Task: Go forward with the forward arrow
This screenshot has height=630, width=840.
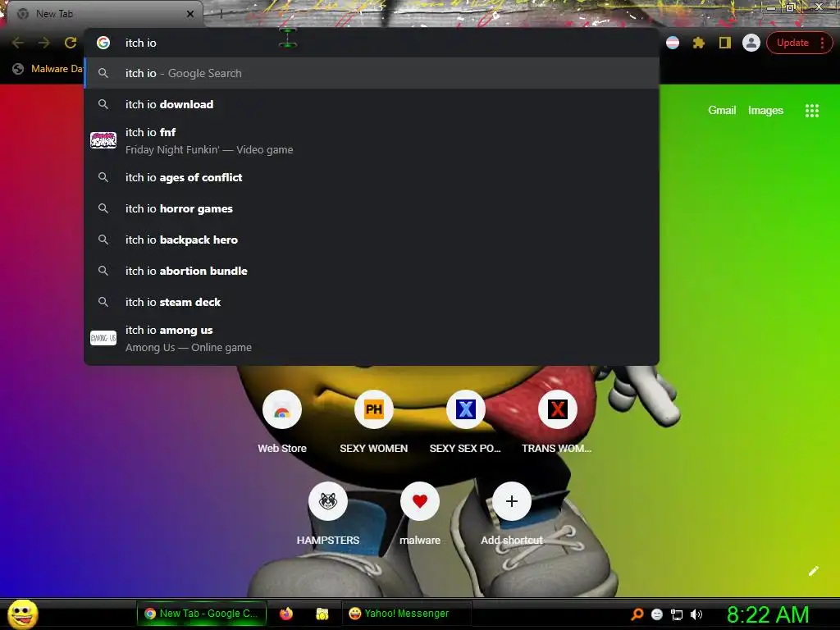Action: pos(44,43)
